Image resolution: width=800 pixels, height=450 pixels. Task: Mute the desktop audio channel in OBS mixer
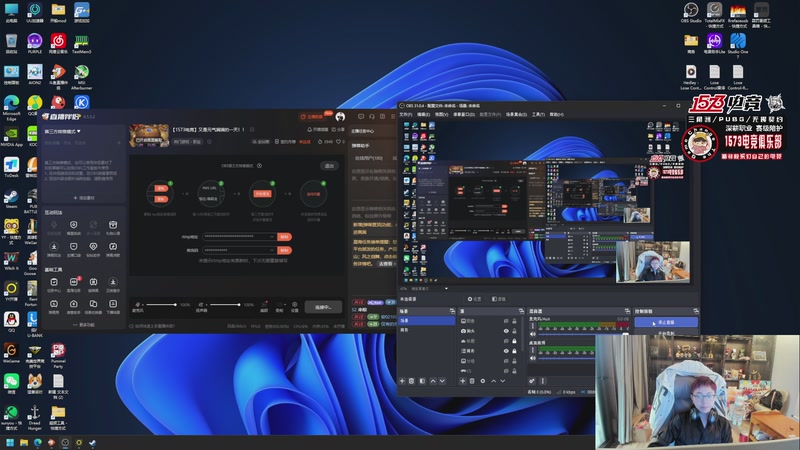[533, 358]
